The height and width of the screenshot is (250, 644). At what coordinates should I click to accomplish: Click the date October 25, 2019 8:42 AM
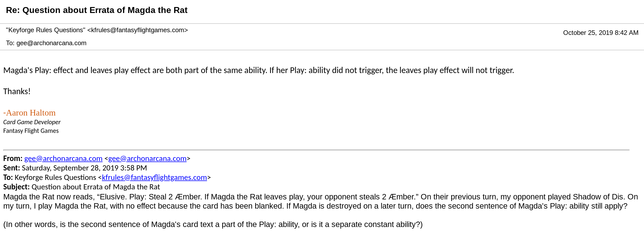(600, 33)
